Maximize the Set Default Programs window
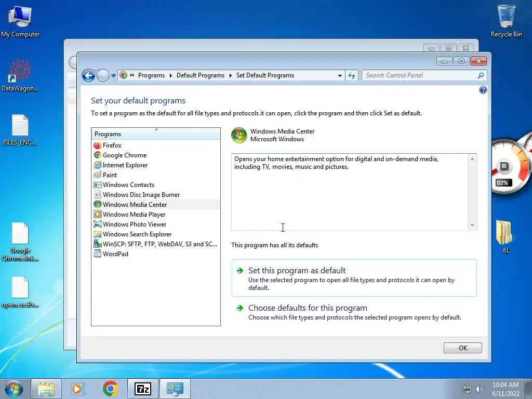This screenshot has height=399, width=532. pyautogui.click(x=461, y=61)
